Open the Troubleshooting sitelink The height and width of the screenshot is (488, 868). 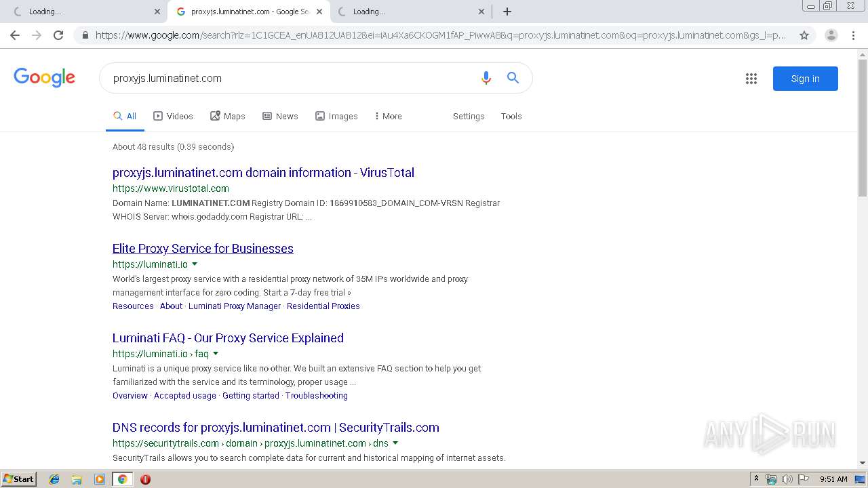[x=317, y=395]
